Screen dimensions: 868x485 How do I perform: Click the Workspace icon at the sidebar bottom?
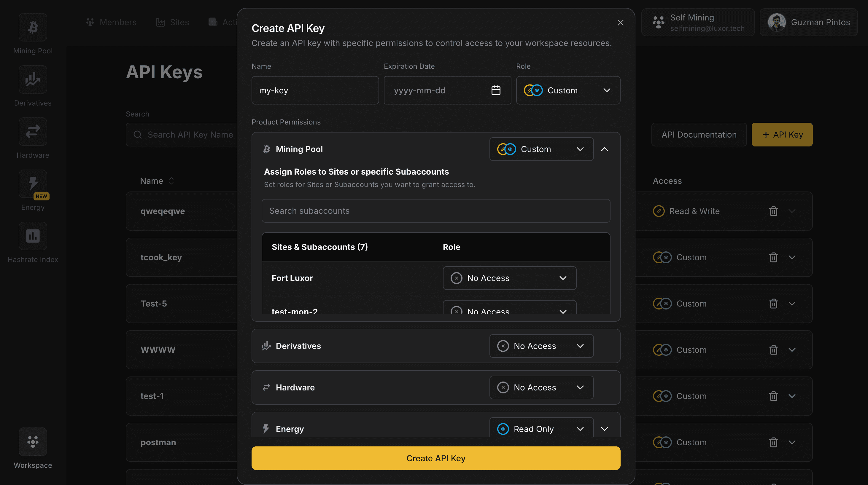(x=33, y=441)
